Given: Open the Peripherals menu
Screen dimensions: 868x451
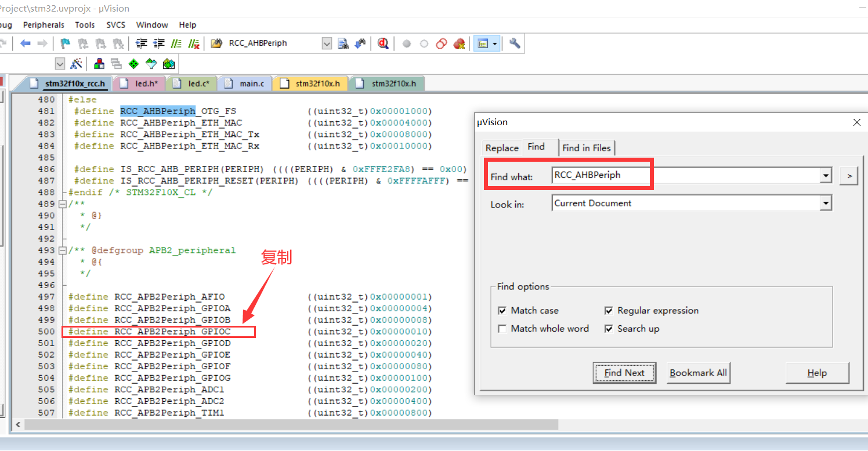Looking at the screenshot, I should [44, 25].
